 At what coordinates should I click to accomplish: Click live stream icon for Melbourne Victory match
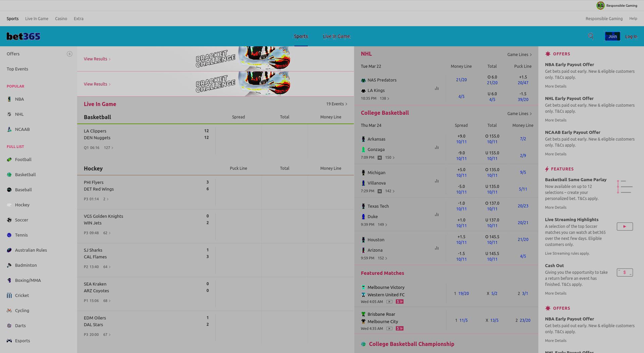[x=389, y=302]
